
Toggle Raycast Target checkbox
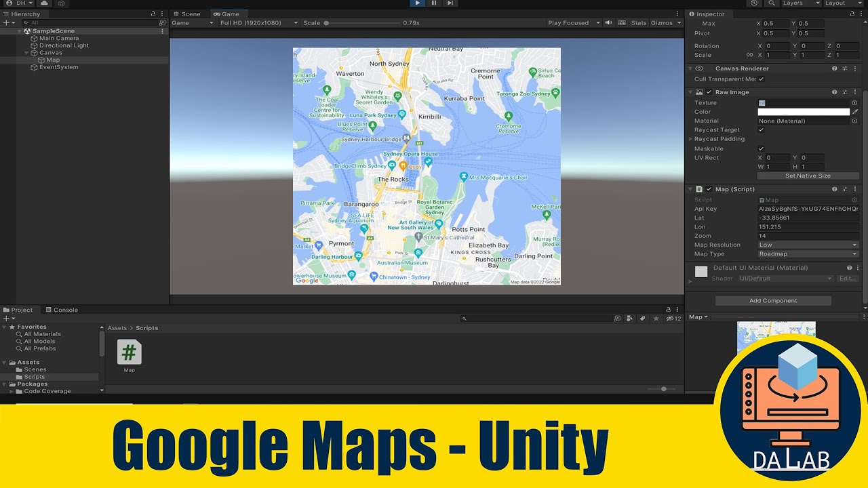click(761, 129)
